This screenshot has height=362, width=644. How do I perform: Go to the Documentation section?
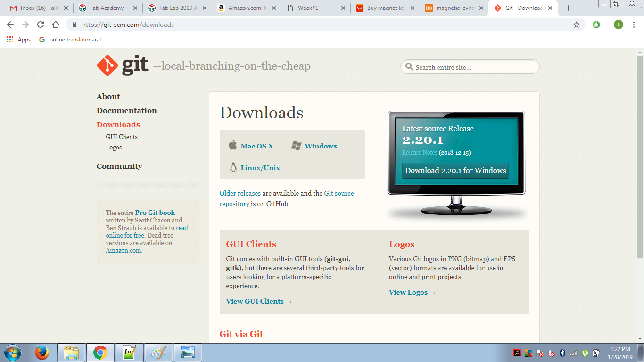pos(126,110)
